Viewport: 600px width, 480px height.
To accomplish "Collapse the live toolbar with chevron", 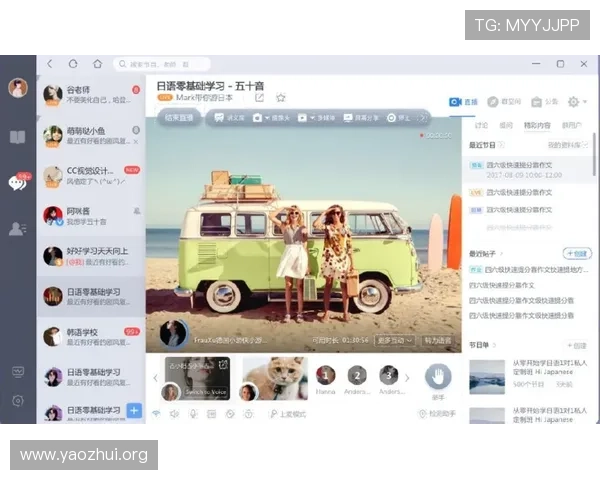I will click(423, 118).
